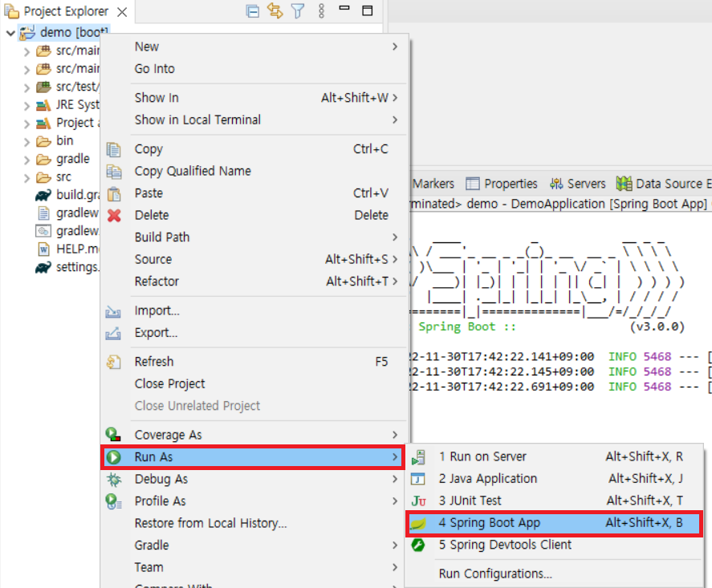This screenshot has width=712, height=588.
Task: Click the Data Source Explorer tab icon
Action: tap(624, 183)
